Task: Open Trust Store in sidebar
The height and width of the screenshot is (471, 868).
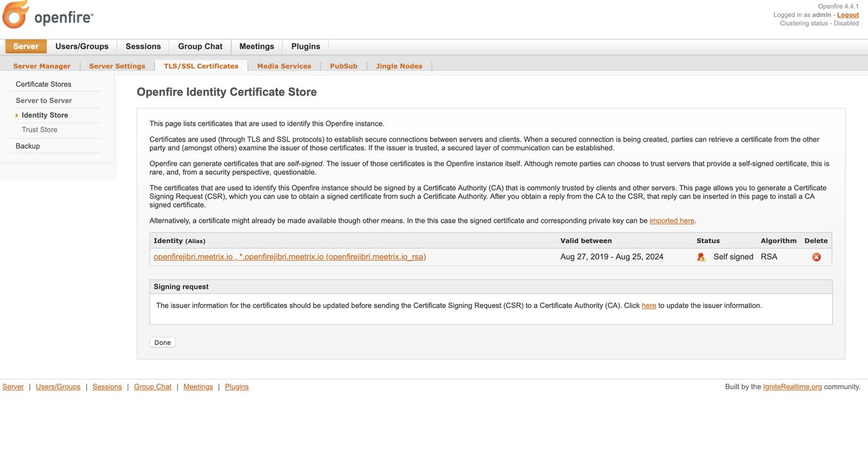Action: (40, 130)
